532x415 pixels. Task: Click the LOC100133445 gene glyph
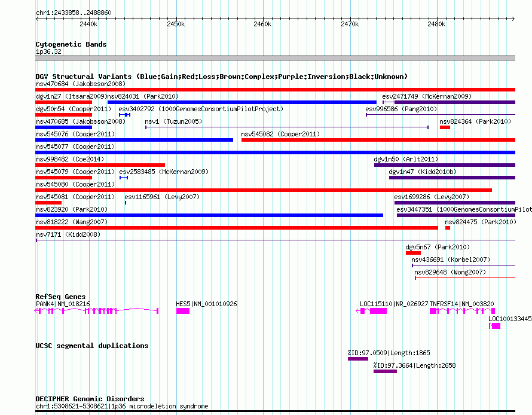click(495, 326)
